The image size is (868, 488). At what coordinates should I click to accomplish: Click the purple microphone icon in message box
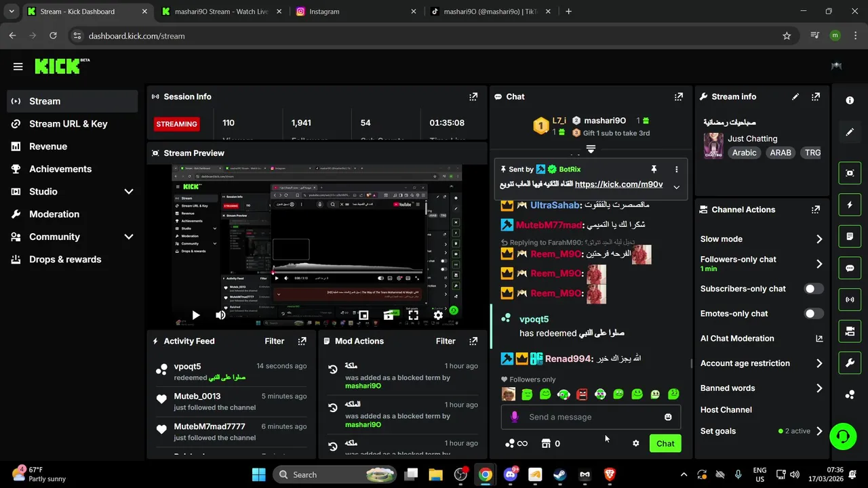[x=515, y=417]
